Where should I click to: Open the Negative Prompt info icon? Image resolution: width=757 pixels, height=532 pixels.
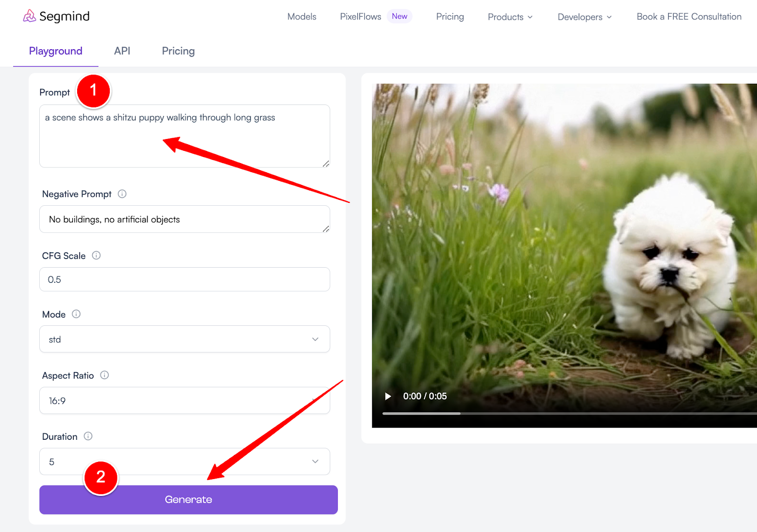click(x=122, y=194)
